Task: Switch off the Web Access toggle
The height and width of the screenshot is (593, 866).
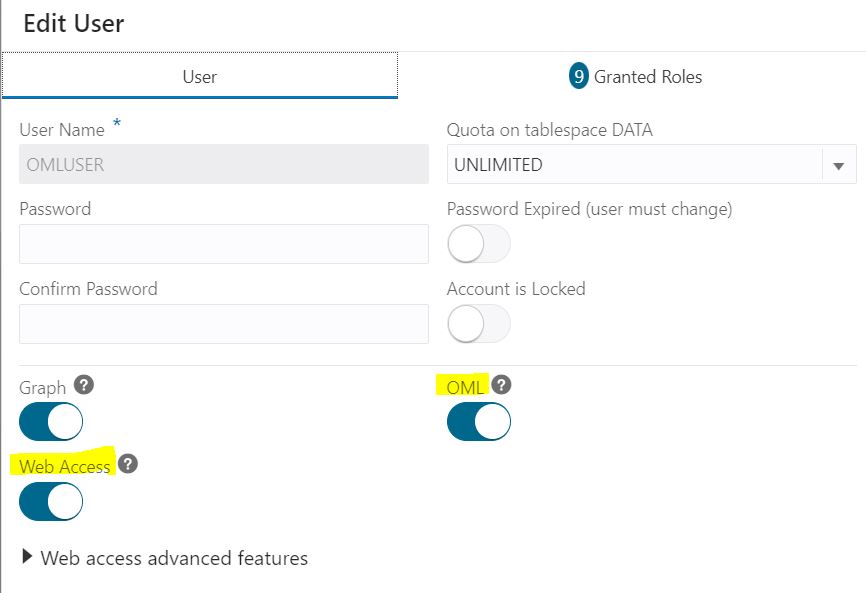Action: coord(51,501)
